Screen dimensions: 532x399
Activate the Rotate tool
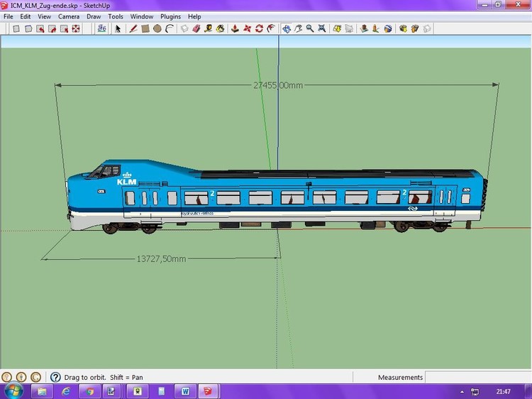(259, 29)
